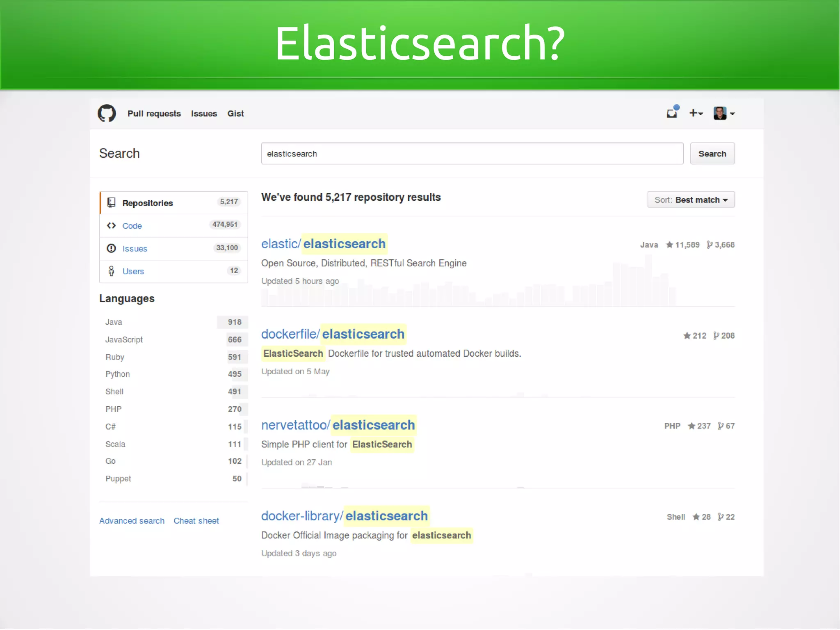Open the Sort: Best match dropdown
This screenshot has height=630, width=840.
point(691,200)
